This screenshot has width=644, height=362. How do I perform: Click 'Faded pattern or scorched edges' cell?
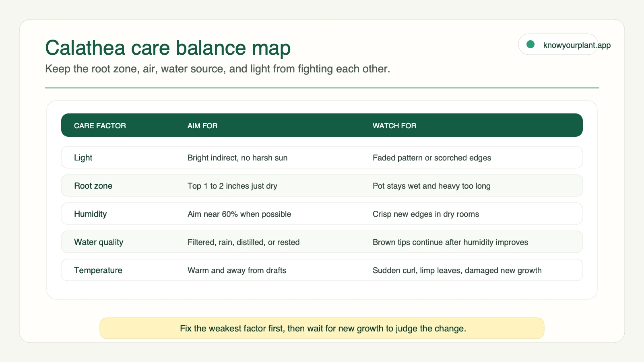[432, 158]
